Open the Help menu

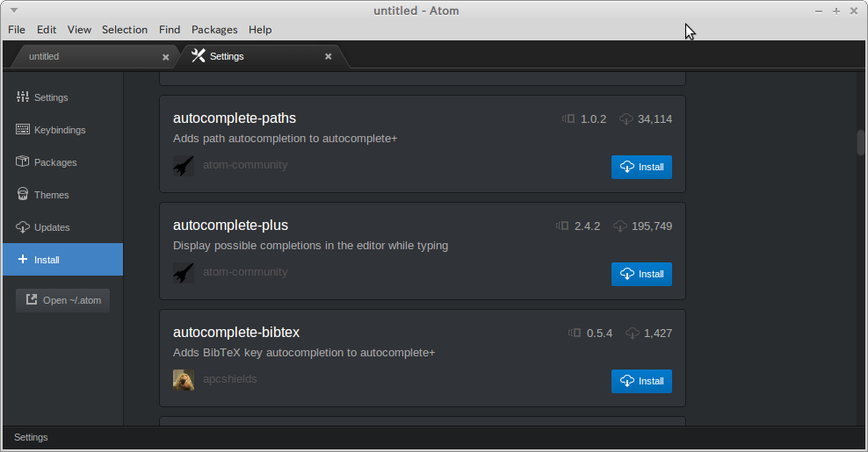[x=260, y=30]
